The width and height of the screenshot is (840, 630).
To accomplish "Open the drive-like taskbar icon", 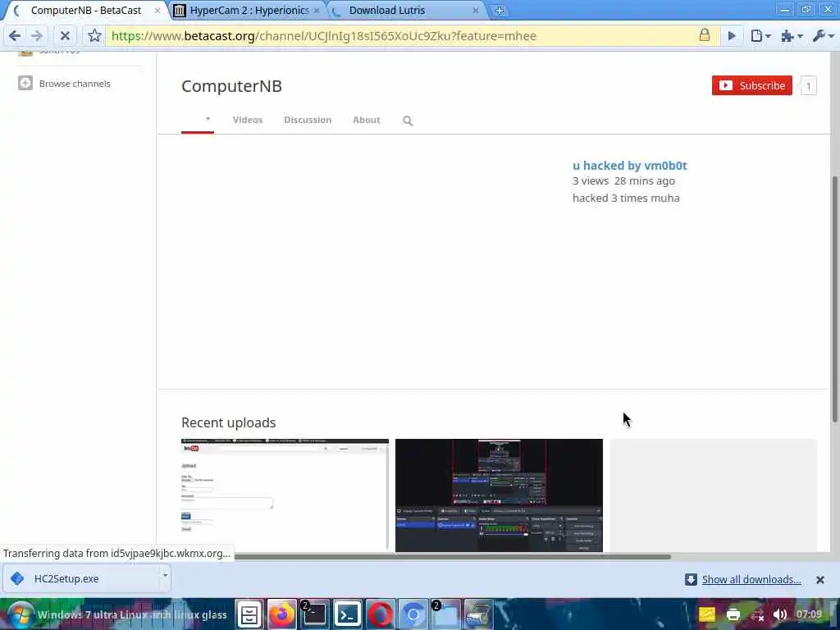I will pyautogui.click(x=478, y=614).
